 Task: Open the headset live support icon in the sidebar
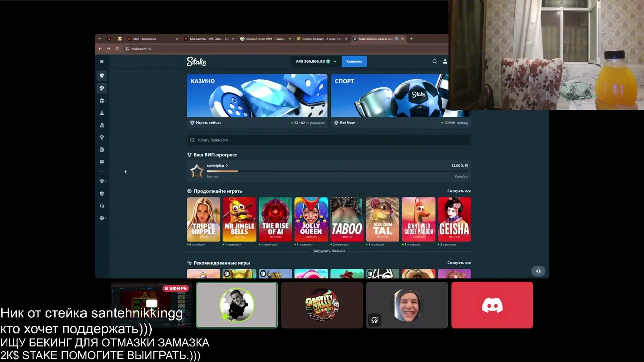[x=102, y=206]
